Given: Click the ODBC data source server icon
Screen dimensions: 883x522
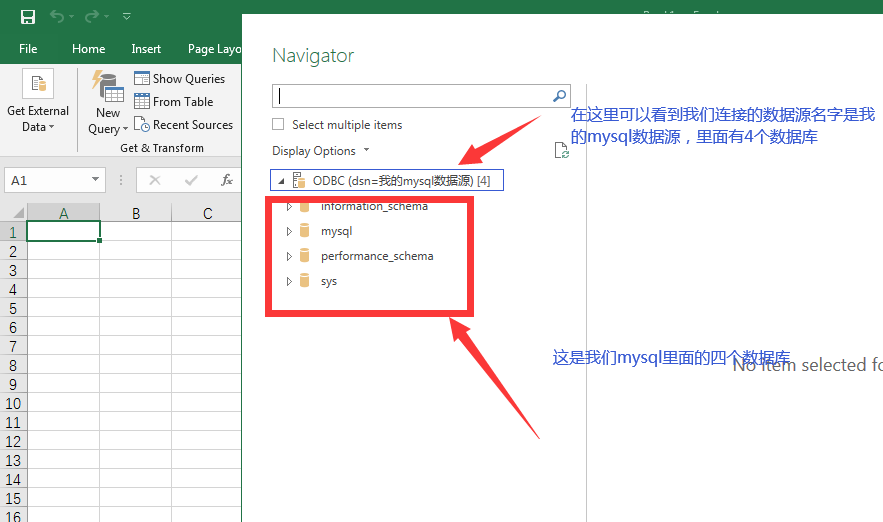Looking at the screenshot, I should tap(300, 180).
